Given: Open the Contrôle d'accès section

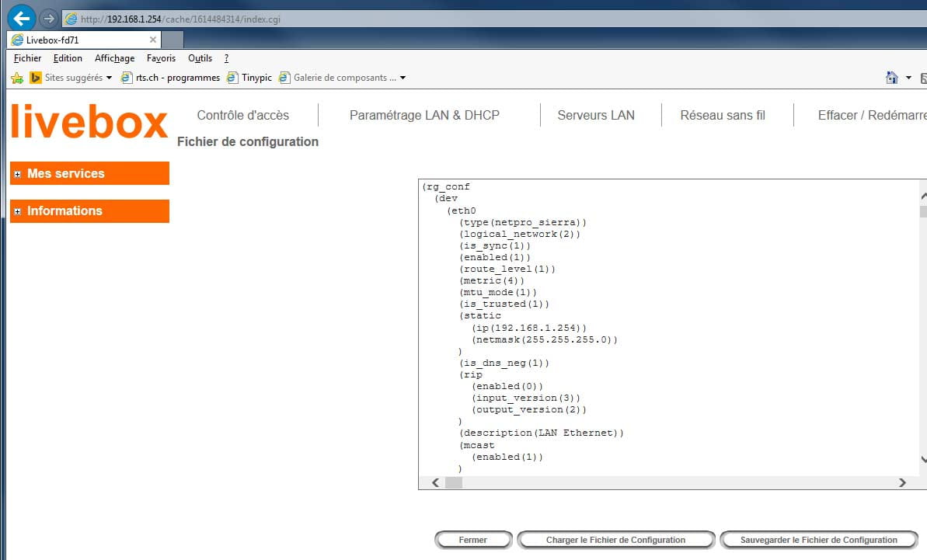Looking at the screenshot, I should [x=243, y=115].
